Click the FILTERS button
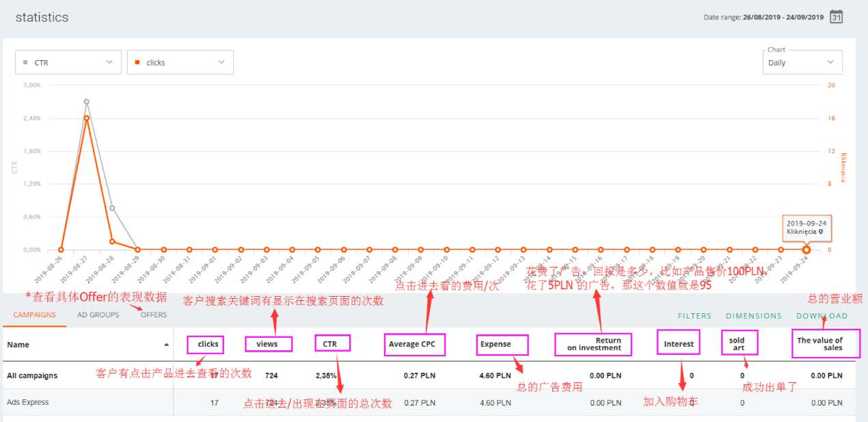Screen dimensions: 868x422 [x=694, y=316]
